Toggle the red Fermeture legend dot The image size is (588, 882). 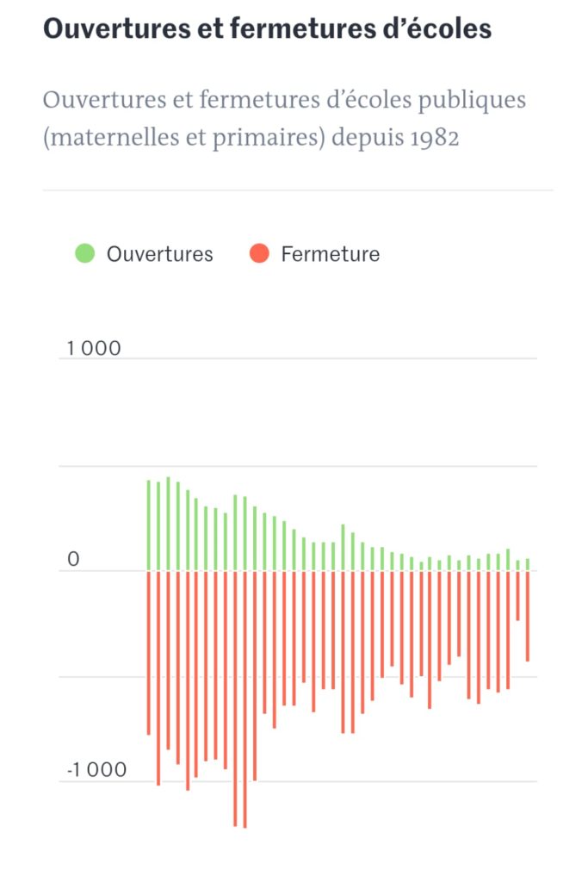coord(259,254)
